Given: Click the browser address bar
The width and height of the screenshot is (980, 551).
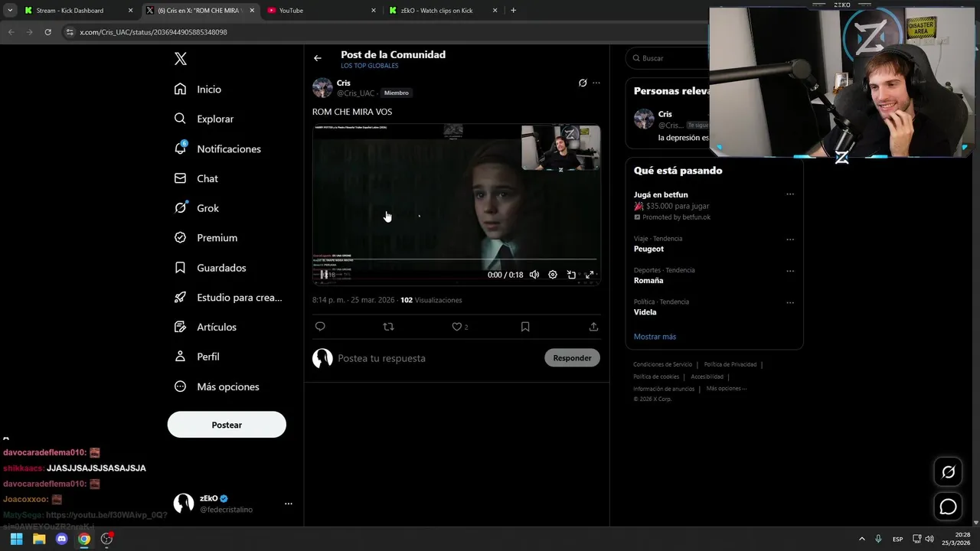Looking at the screenshot, I should click(x=383, y=32).
